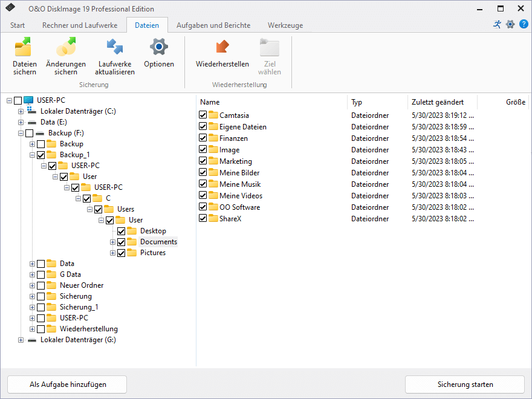The height and width of the screenshot is (399, 532).
Task: Collapse the Backup_1 folder node
Action: [32, 155]
